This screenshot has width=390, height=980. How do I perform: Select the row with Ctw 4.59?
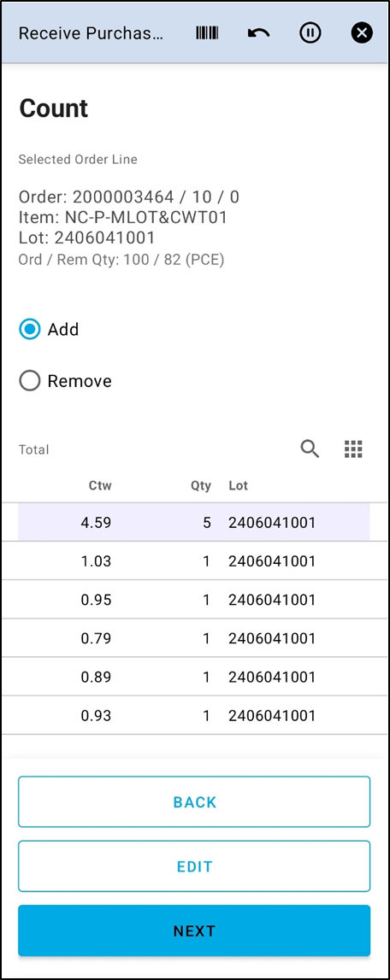[x=194, y=523]
